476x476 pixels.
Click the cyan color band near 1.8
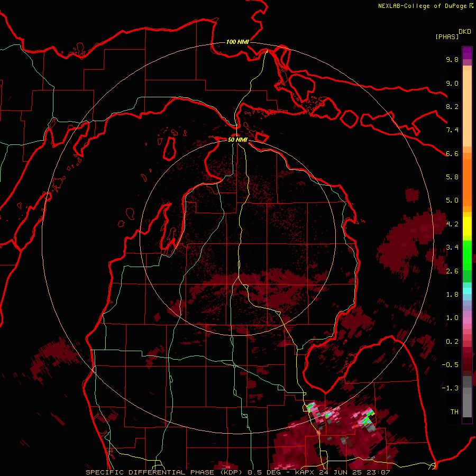467,291
